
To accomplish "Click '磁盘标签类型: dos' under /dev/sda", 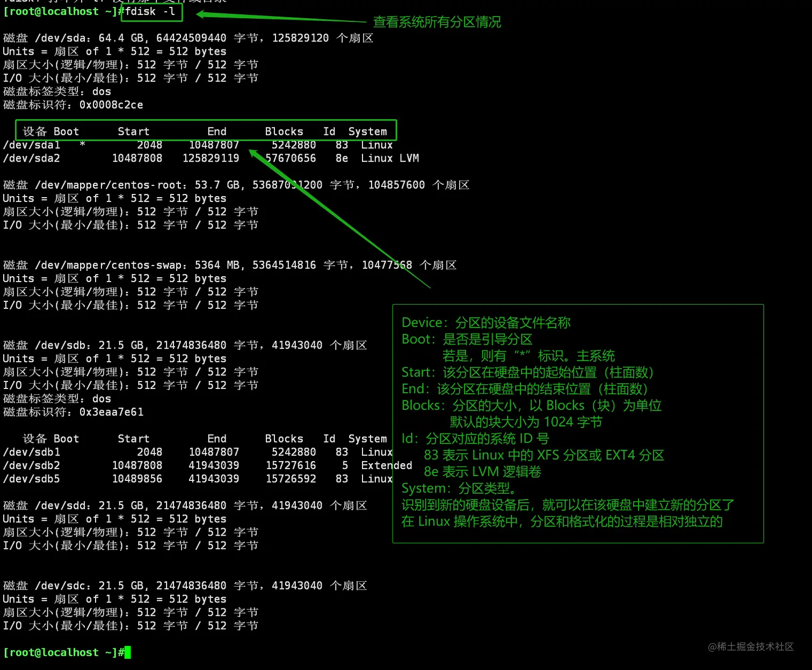I will pos(57,91).
